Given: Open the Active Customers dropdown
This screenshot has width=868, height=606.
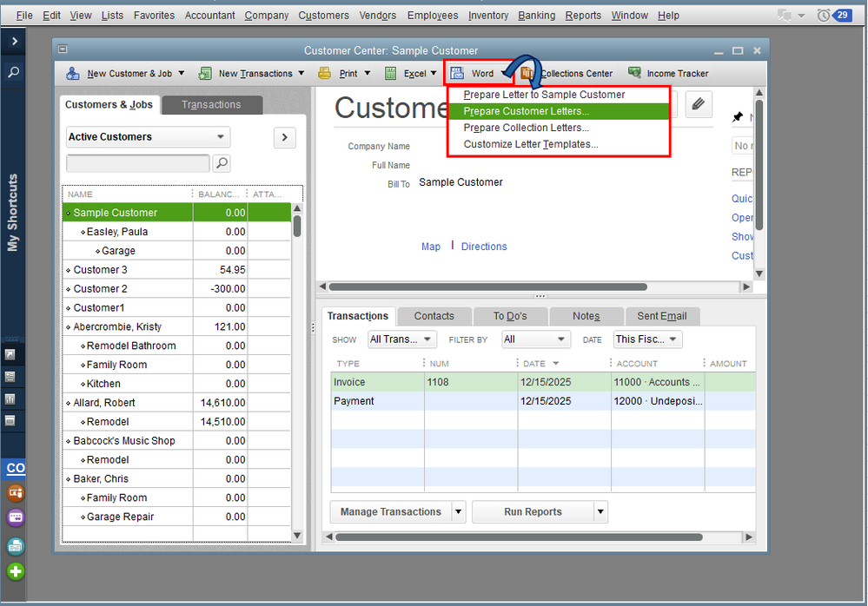Looking at the screenshot, I should click(x=149, y=136).
